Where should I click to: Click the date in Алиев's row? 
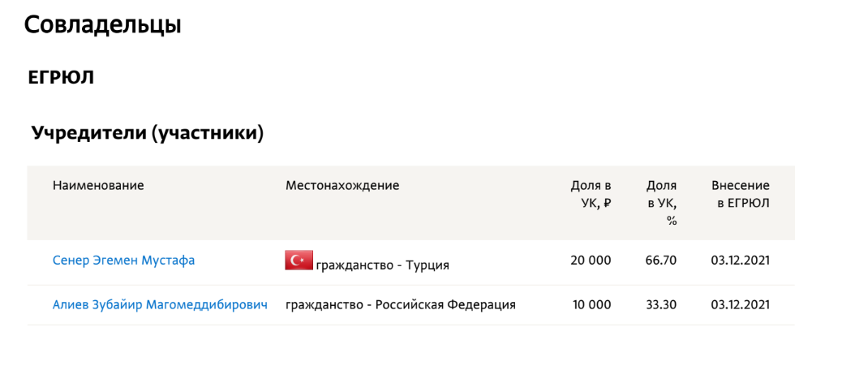click(x=740, y=305)
